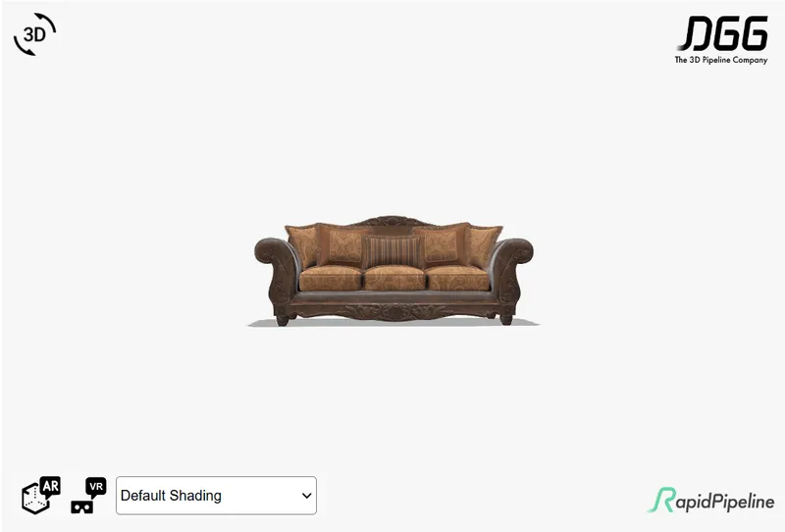This screenshot has width=785, height=532.
Task: Click the carved wooden crest atop sofa
Action: (x=392, y=222)
